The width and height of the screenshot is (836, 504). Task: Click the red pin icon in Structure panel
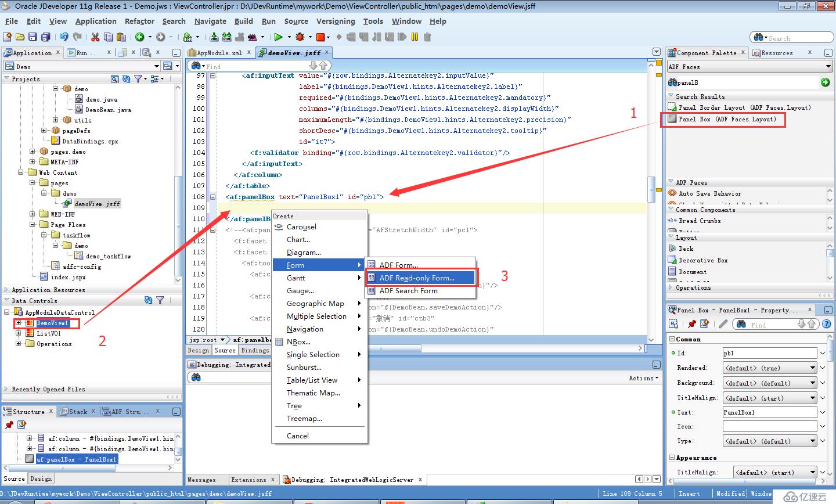point(9,425)
